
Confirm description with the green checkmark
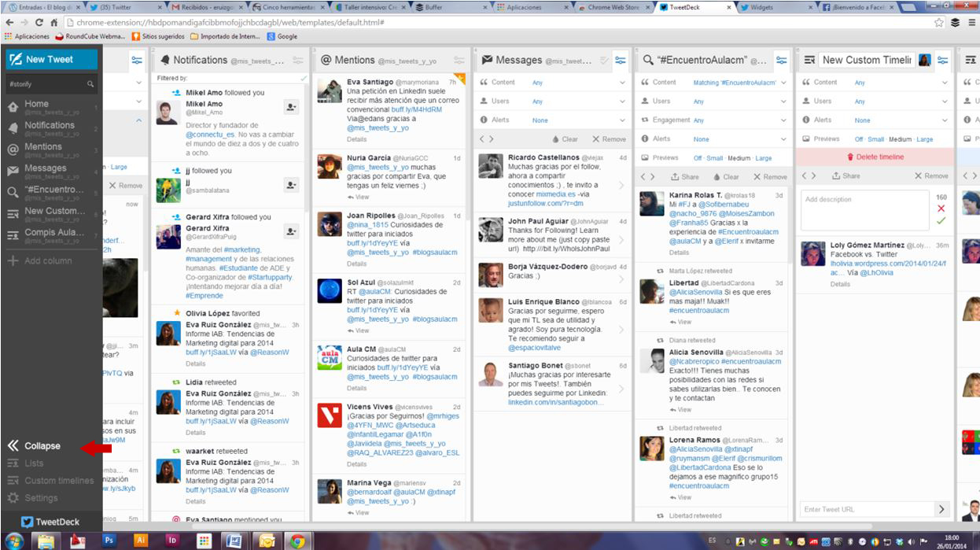(x=941, y=221)
